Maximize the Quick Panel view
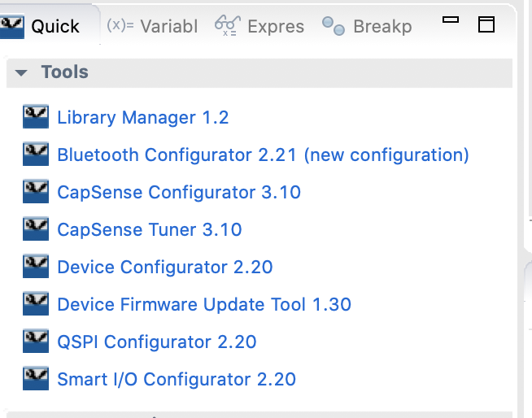Viewport: 532px width, 418px height. 486,24
